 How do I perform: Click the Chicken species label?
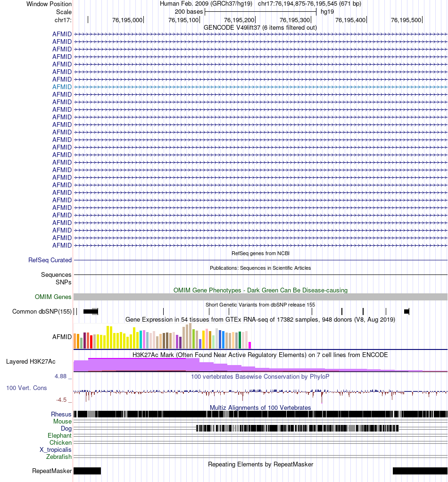(x=60, y=443)
